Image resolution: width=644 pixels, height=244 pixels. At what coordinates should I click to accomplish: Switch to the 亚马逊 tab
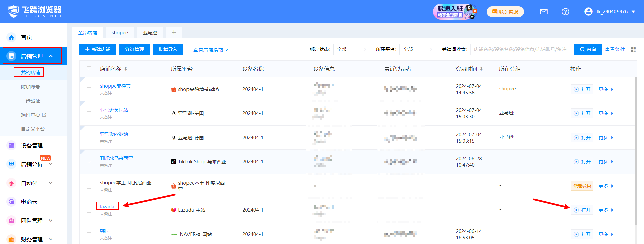coord(150,33)
